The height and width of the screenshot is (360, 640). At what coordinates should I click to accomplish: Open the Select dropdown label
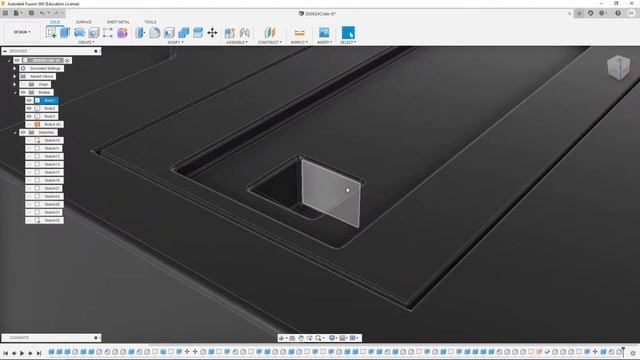[348, 42]
